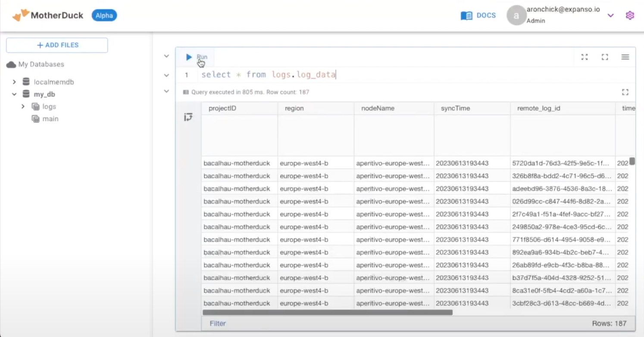Select cell b37d7f5a-404d-4328-9252-51...
This screenshot has height=337, width=644.
point(563,278)
